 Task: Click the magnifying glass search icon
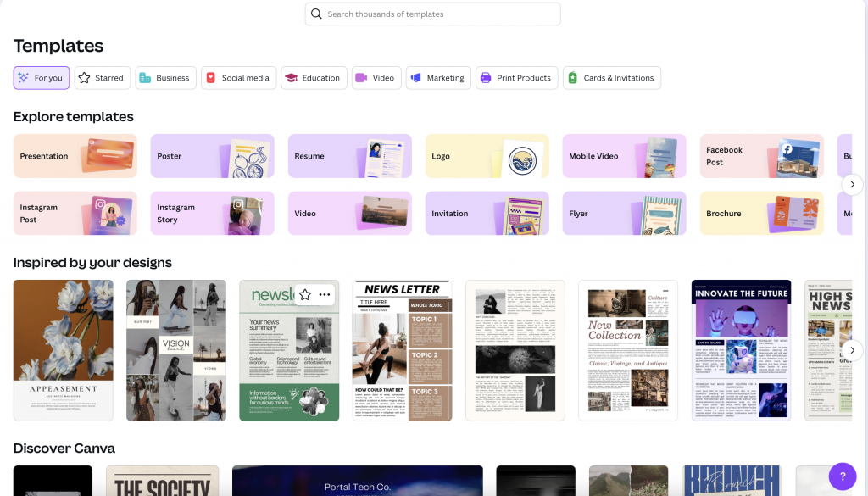pos(316,14)
